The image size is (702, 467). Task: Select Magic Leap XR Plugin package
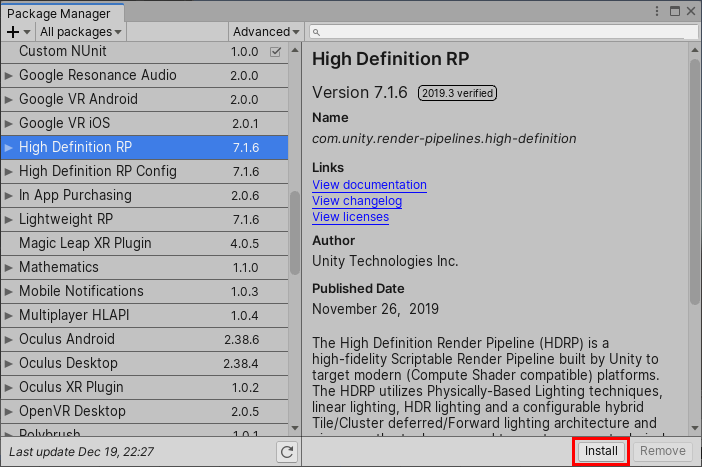click(x=145, y=244)
